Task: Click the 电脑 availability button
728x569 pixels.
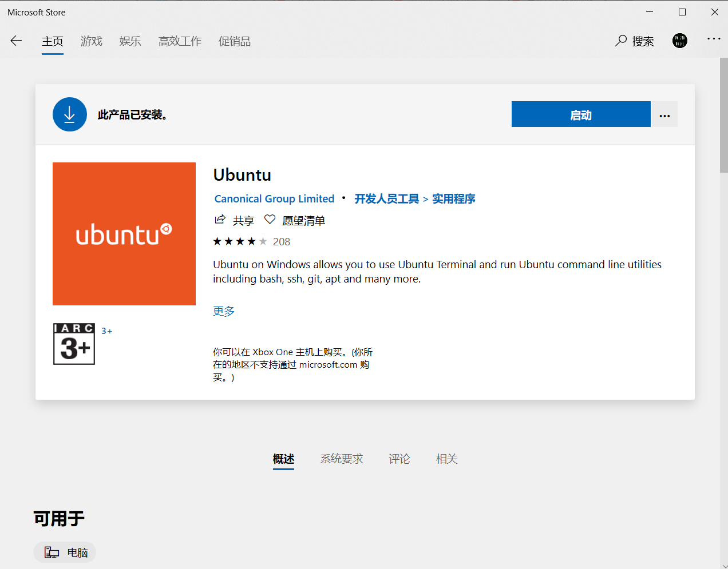Action: click(x=65, y=552)
